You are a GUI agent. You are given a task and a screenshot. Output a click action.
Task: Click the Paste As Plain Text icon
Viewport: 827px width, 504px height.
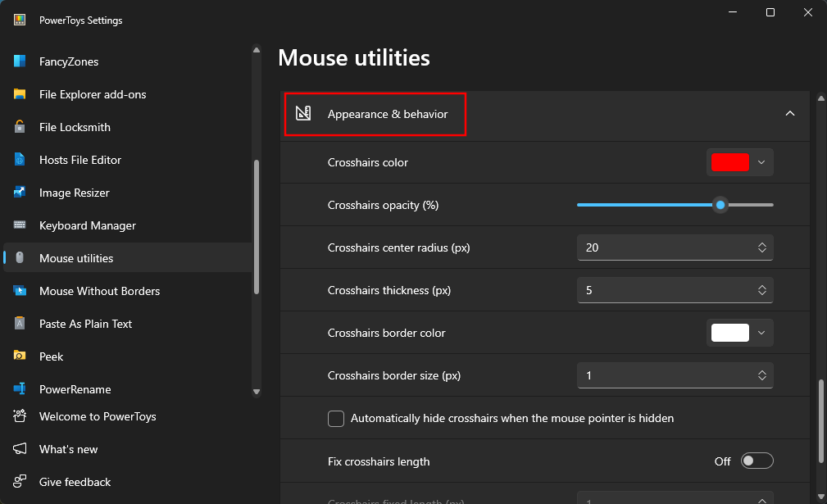pos(20,323)
